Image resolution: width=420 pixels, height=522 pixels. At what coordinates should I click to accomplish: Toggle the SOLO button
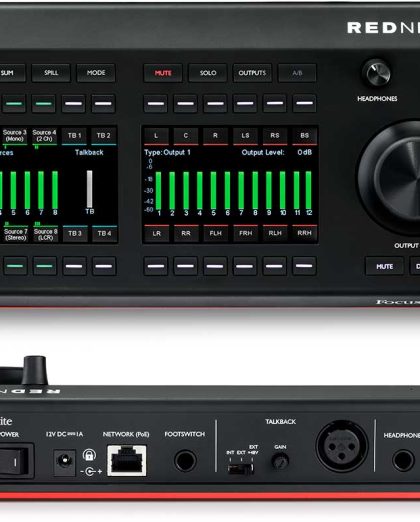point(208,73)
